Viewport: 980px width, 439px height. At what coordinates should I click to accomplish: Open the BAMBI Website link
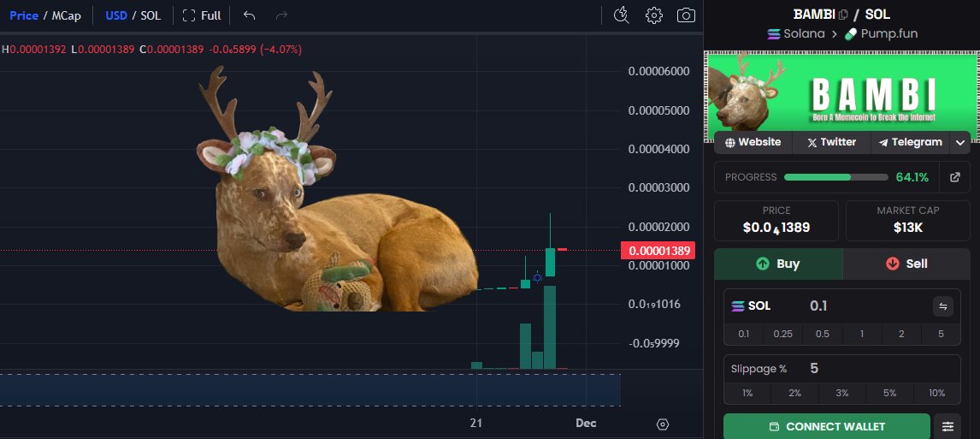[753, 142]
